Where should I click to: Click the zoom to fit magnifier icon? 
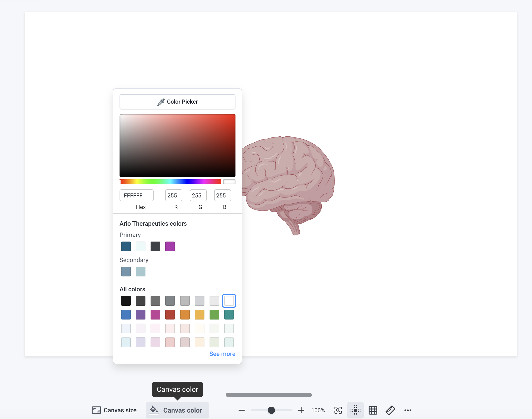point(338,410)
